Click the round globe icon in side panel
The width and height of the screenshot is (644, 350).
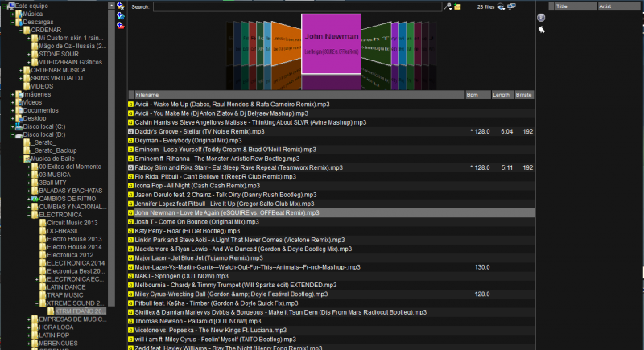[x=541, y=17]
